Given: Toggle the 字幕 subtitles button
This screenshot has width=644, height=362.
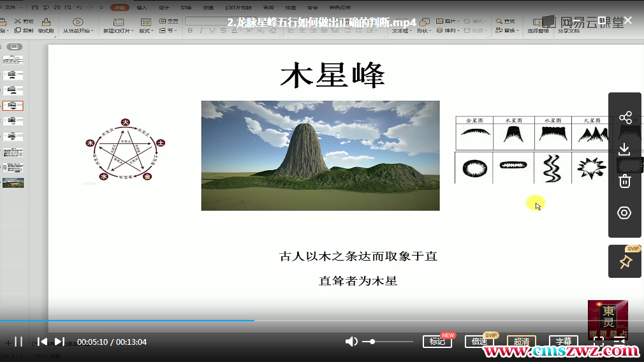Looking at the screenshot, I should [563, 342].
